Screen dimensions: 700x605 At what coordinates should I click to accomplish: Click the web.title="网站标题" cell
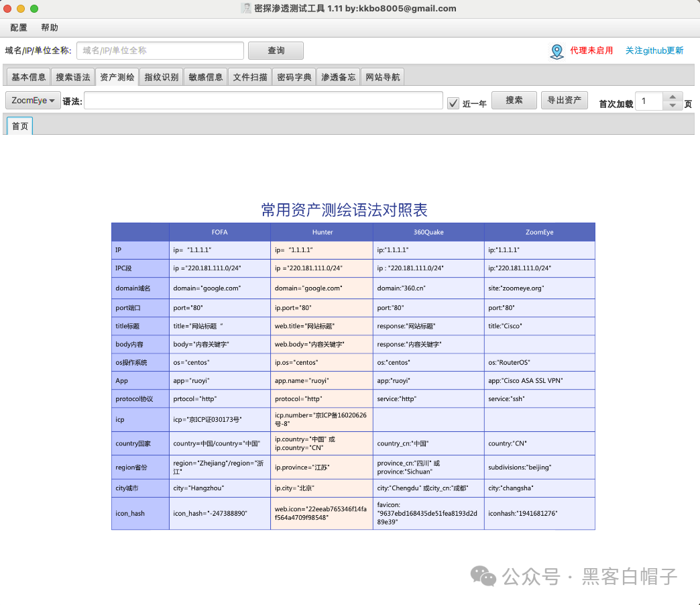[322, 327]
